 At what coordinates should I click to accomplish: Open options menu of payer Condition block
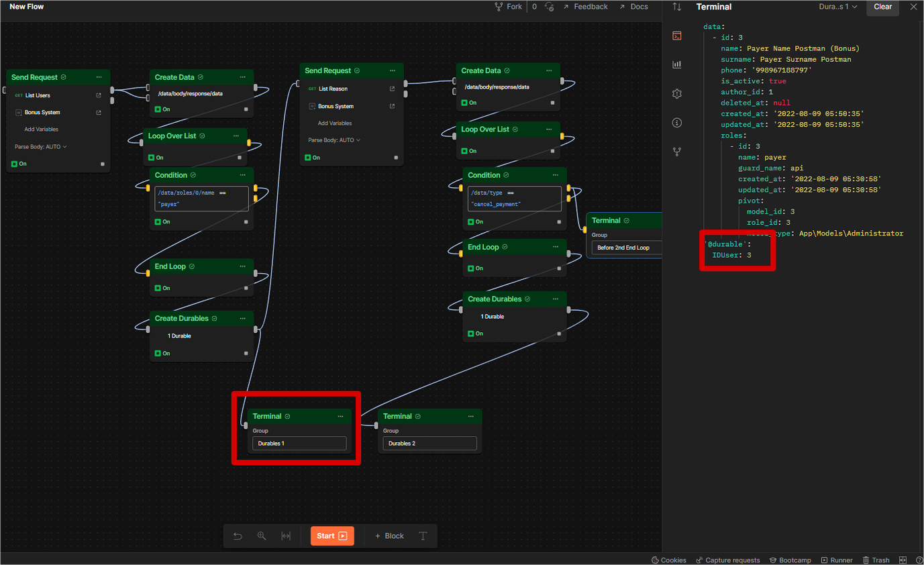point(242,175)
